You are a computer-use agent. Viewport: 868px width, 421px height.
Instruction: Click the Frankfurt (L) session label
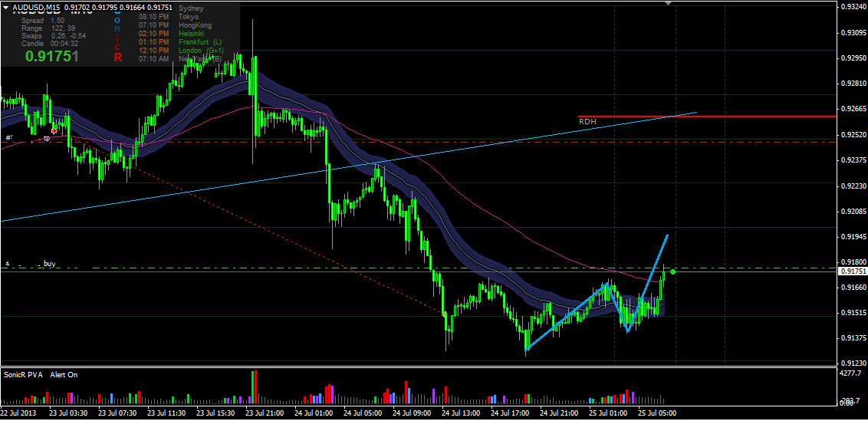(x=200, y=42)
